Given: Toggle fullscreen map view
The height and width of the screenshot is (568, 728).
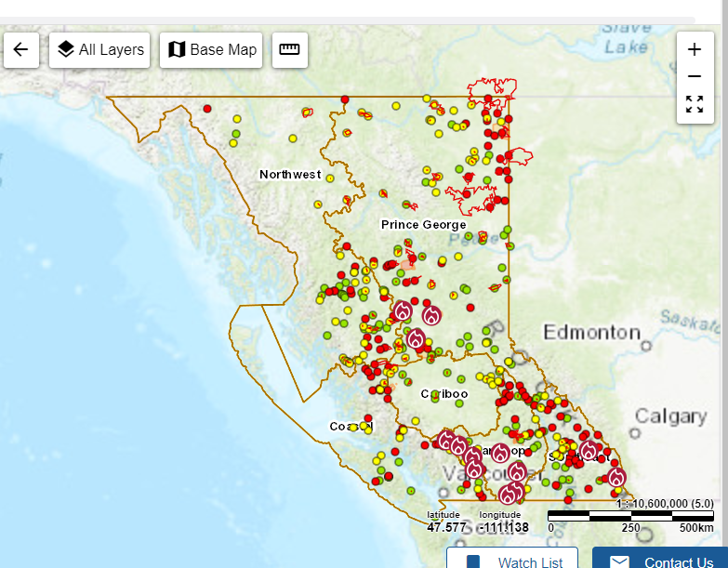Looking at the screenshot, I should coord(694,104).
